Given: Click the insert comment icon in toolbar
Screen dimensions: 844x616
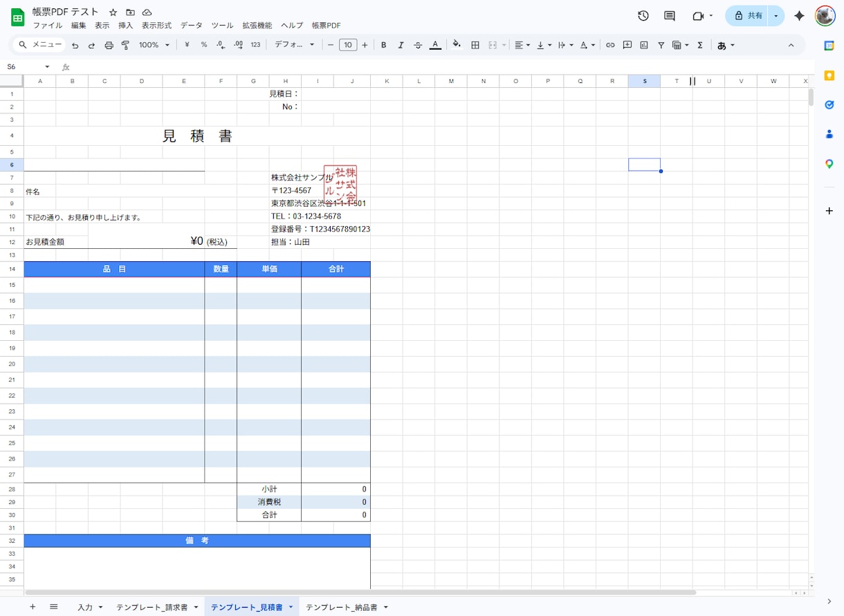Looking at the screenshot, I should click(627, 45).
